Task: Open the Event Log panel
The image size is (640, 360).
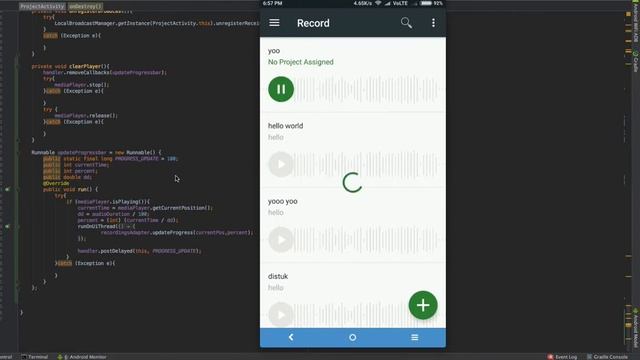Action: coord(562,357)
